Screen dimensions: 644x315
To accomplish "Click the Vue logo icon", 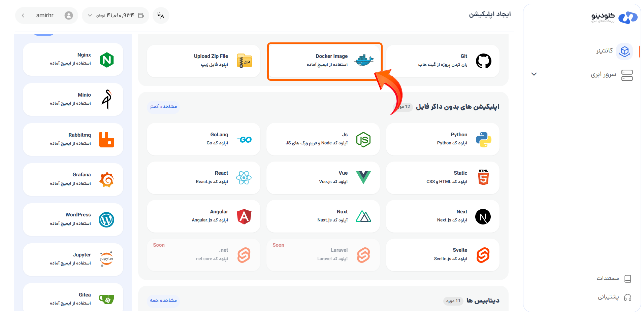I will click(x=363, y=177).
